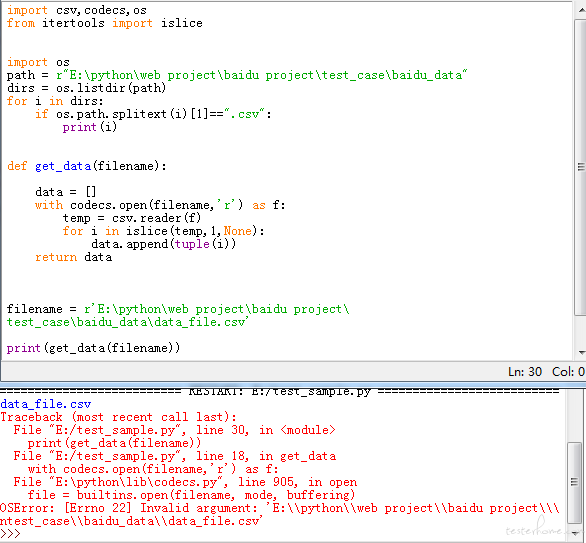Click 'for i in islice(temp,1,None):' line
This screenshot has width=586, height=543.
[x=163, y=231]
